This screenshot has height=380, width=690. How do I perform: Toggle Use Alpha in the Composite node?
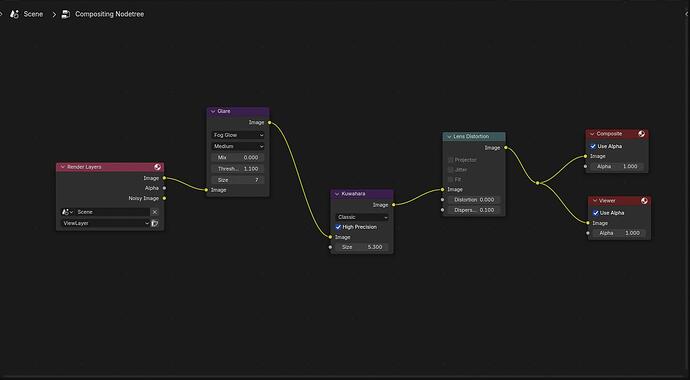coord(593,146)
